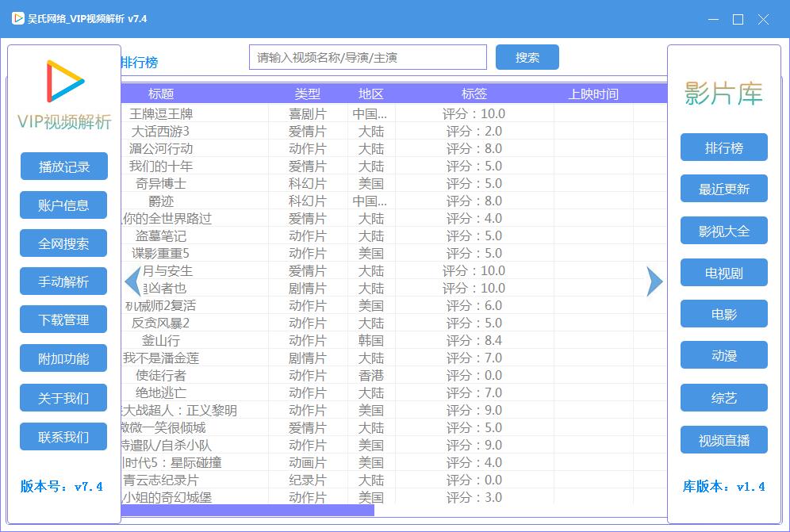
Task: Open the 动漫 anime category
Action: tap(724, 355)
